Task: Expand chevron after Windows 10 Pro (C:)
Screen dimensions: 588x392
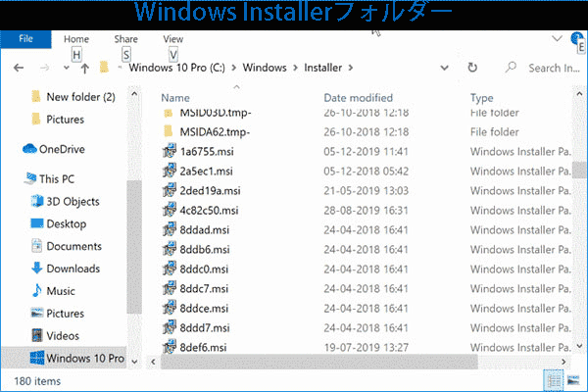Action: [234, 68]
